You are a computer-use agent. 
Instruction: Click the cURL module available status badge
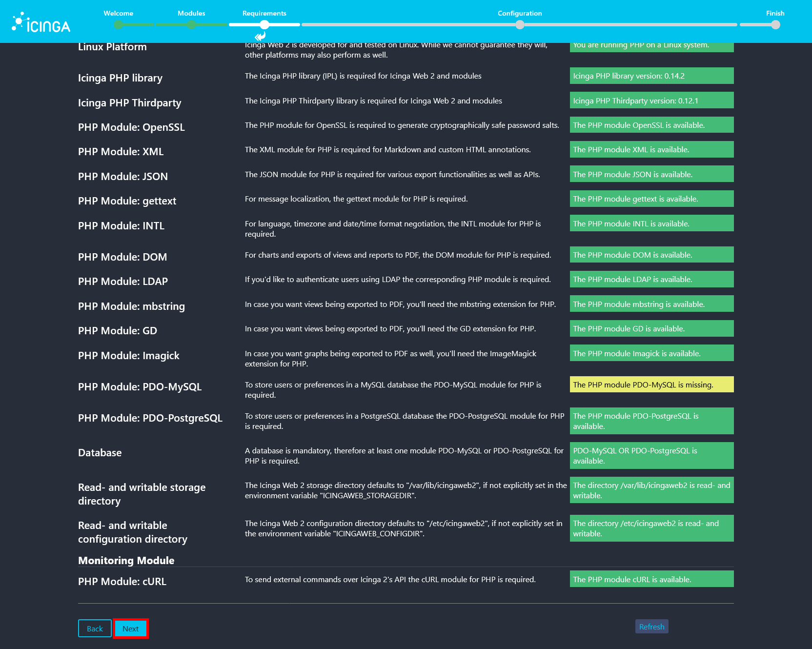651,579
